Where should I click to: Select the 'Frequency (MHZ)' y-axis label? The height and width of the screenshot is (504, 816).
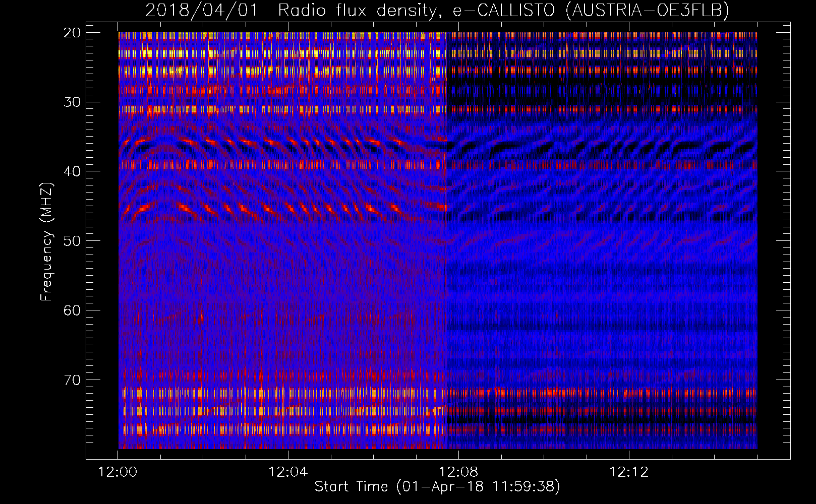(46, 242)
